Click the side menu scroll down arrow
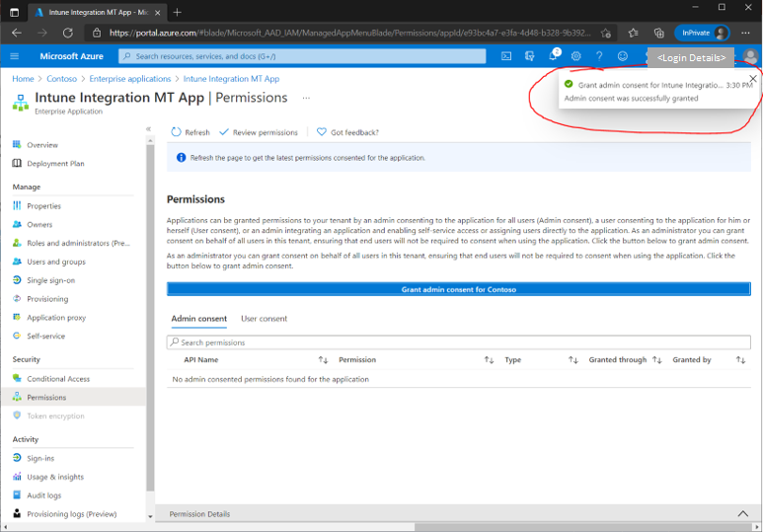Image resolution: width=763 pixels, height=532 pixels. (x=150, y=517)
